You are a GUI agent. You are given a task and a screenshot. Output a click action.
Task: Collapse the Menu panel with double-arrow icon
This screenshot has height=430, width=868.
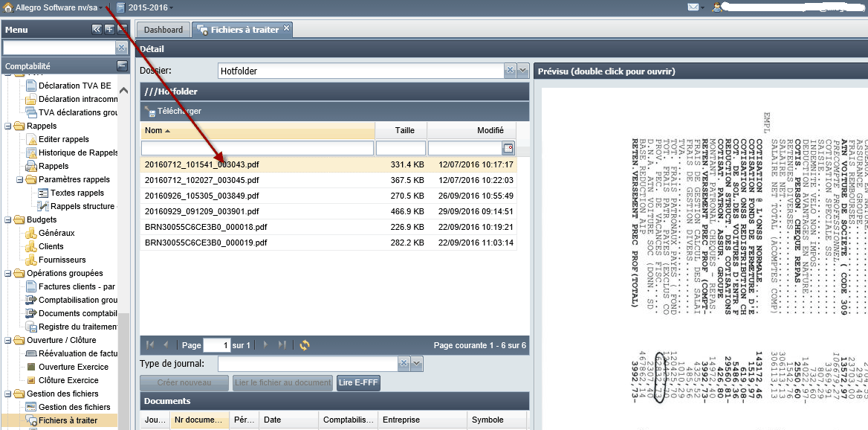point(97,29)
